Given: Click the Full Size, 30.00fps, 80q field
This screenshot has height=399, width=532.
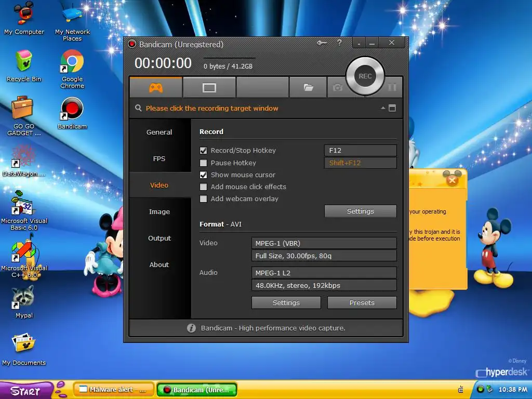Looking at the screenshot, I should click(x=324, y=256).
